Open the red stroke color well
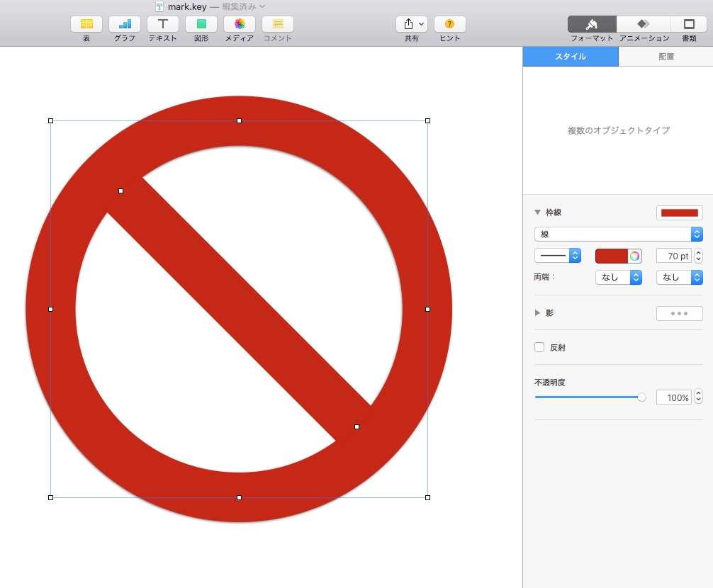Screen dimensions: 713x588 coord(612,256)
